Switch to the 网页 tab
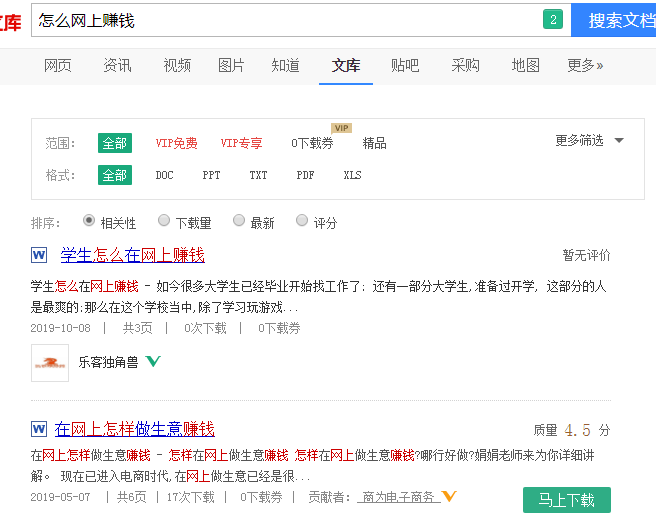 58,65
